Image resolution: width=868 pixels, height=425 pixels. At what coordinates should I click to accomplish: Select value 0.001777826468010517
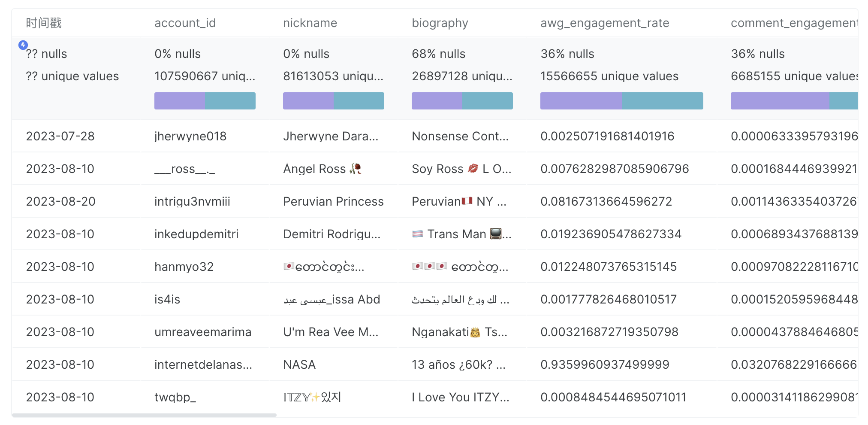coord(609,299)
